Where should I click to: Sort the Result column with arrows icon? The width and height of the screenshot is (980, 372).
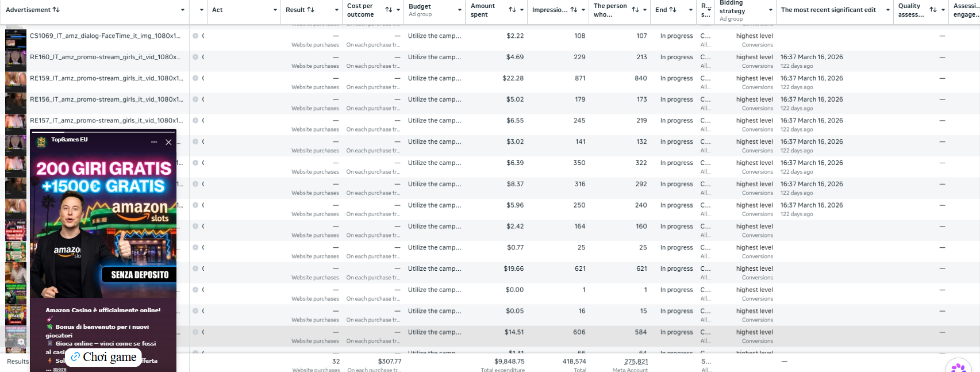[x=310, y=10]
